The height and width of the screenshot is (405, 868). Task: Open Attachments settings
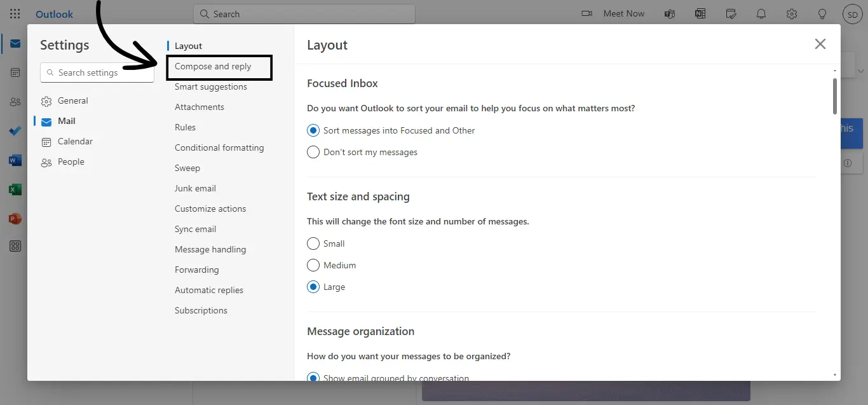coord(200,107)
